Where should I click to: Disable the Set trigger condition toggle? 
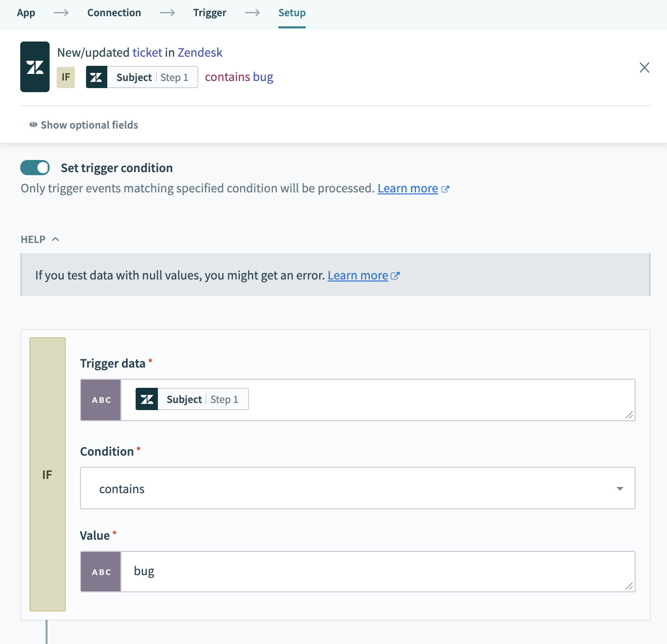34,167
